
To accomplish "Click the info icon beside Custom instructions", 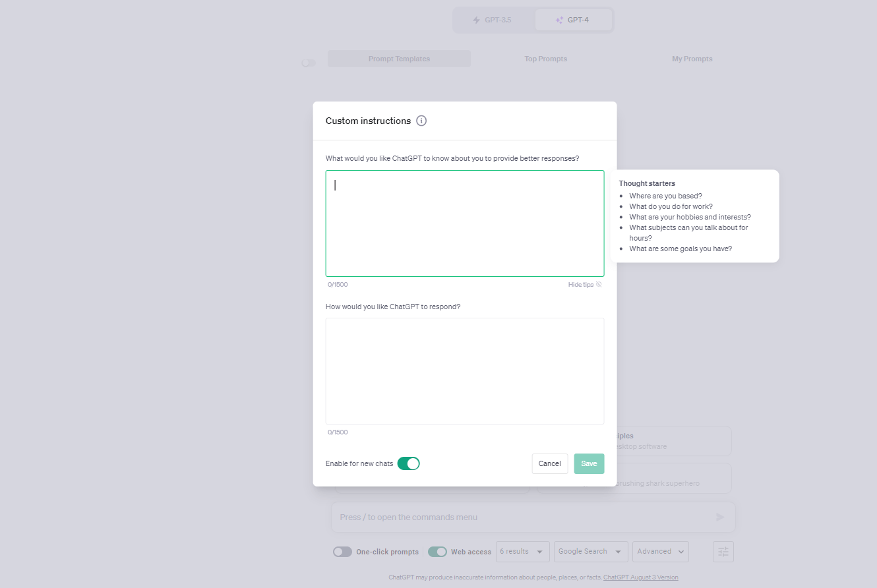I will point(421,121).
